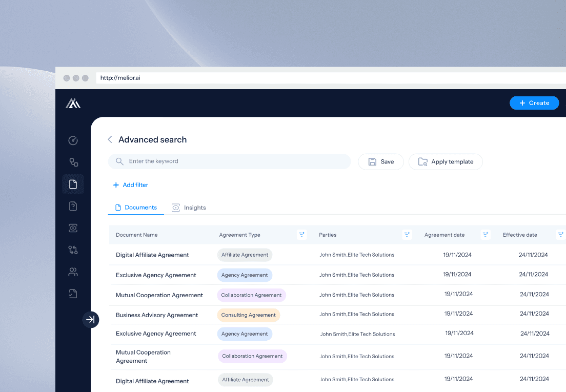Screen dimensions: 566x392
Task: Open the question-mark document sidebar icon
Action: pyautogui.click(x=73, y=207)
